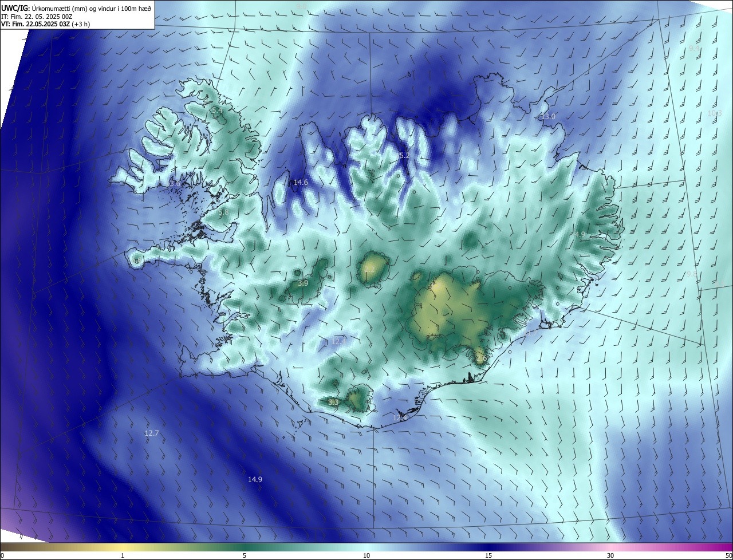733x560 pixels.
Task: Click the 10.3 value label
Action: pyautogui.click(x=715, y=113)
